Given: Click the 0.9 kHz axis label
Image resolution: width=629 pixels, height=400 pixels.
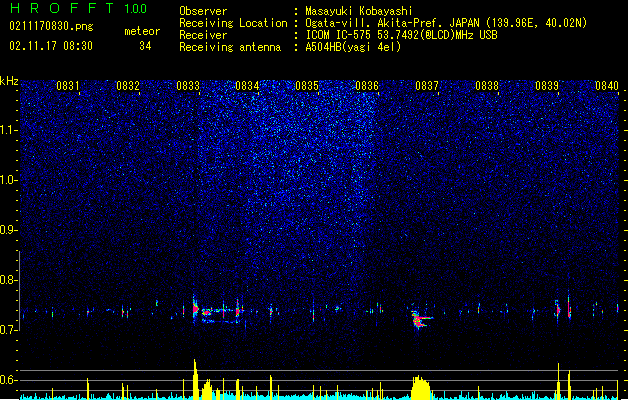Looking at the screenshot, I should click(x=9, y=230).
